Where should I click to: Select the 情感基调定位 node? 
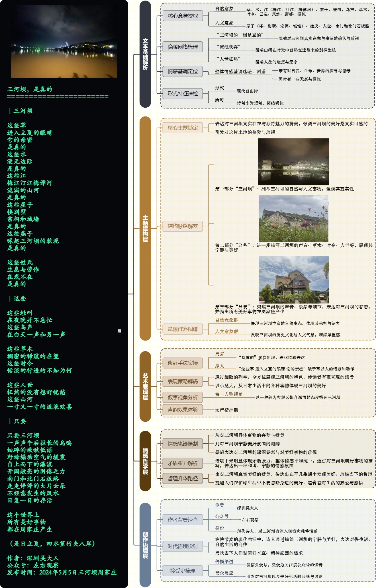[x=183, y=71]
